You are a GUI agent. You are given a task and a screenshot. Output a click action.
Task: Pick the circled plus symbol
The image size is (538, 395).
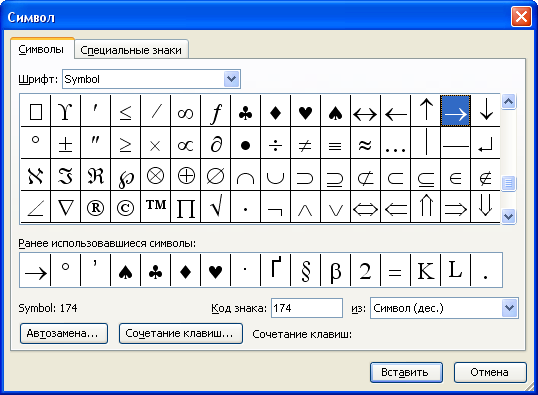pyautogui.click(x=186, y=175)
